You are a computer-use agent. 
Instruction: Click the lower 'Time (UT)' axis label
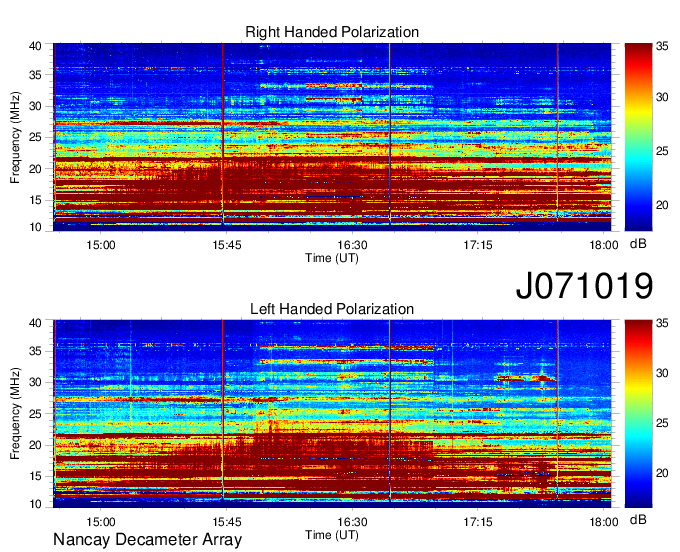332,535
